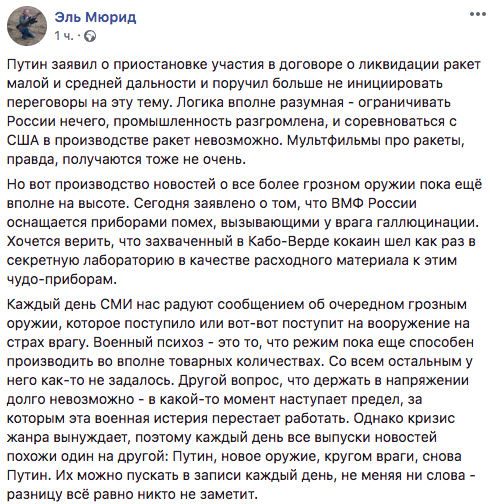
Task: Click the second paragraph beginning 'Но вот производство'
Action: pyautogui.click(x=244, y=232)
